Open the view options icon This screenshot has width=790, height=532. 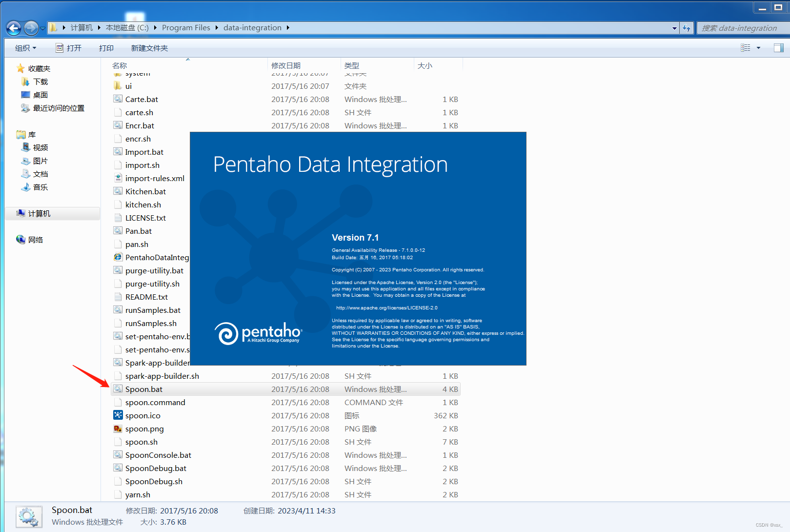(745, 48)
